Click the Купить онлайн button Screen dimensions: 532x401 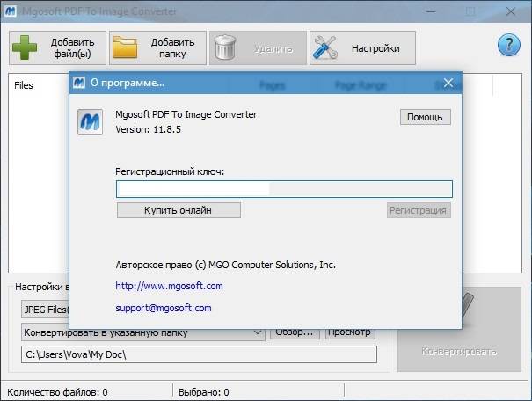(179, 210)
